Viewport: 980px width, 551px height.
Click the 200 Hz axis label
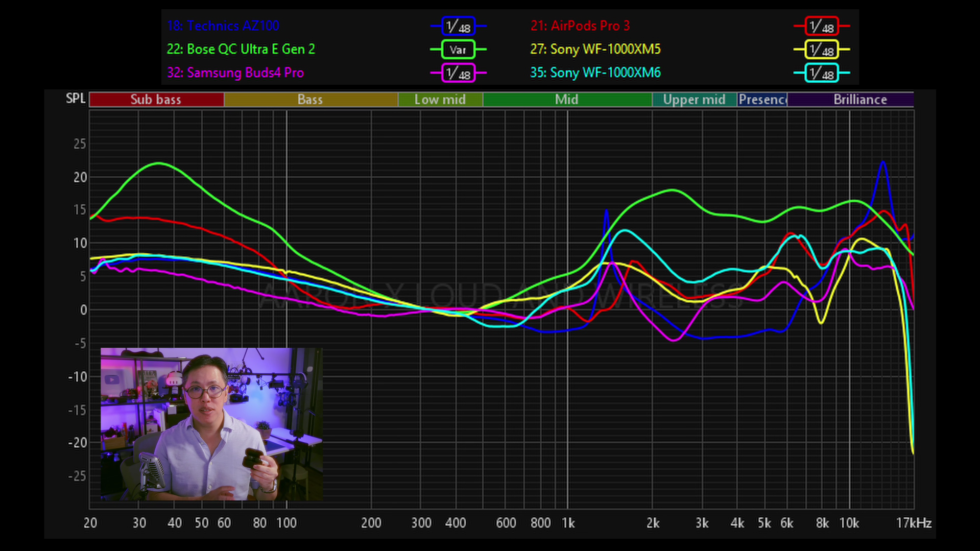371,523
